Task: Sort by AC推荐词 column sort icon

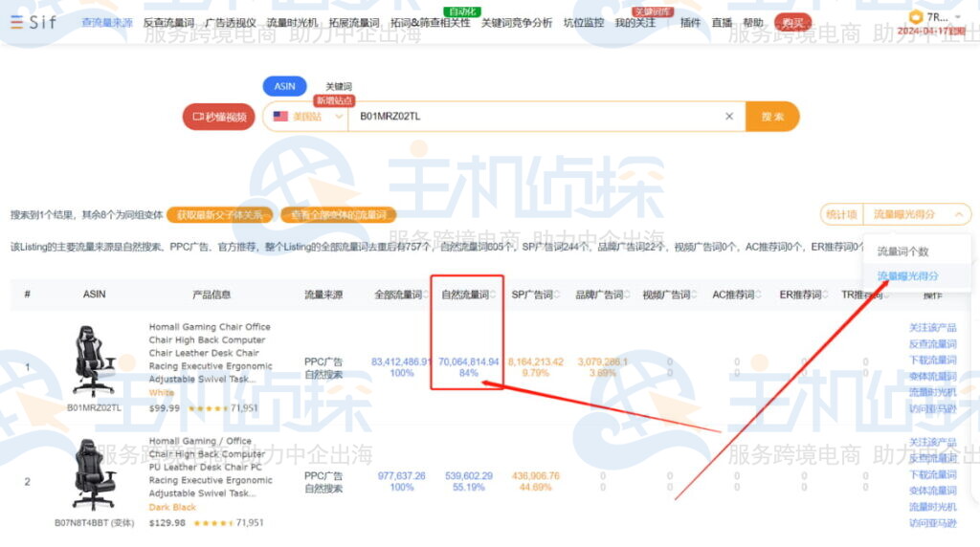Action: pyautogui.click(x=758, y=295)
